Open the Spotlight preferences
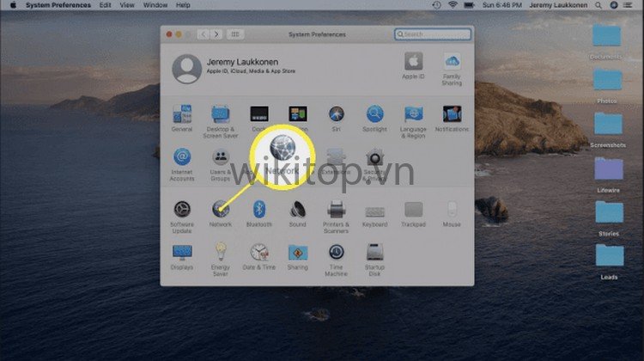This screenshot has height=361, width=644. (374, 114)
